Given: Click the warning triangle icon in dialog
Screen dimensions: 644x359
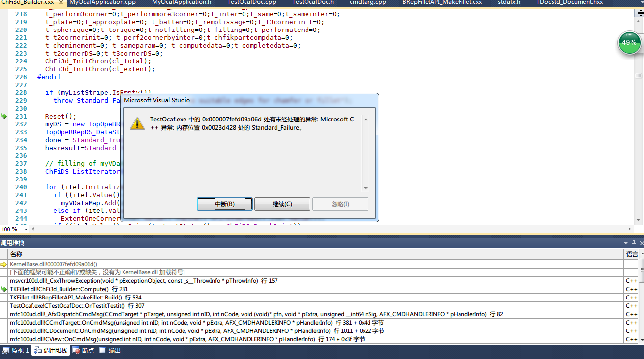Looking at the screenshot, I should click(137, 123).
